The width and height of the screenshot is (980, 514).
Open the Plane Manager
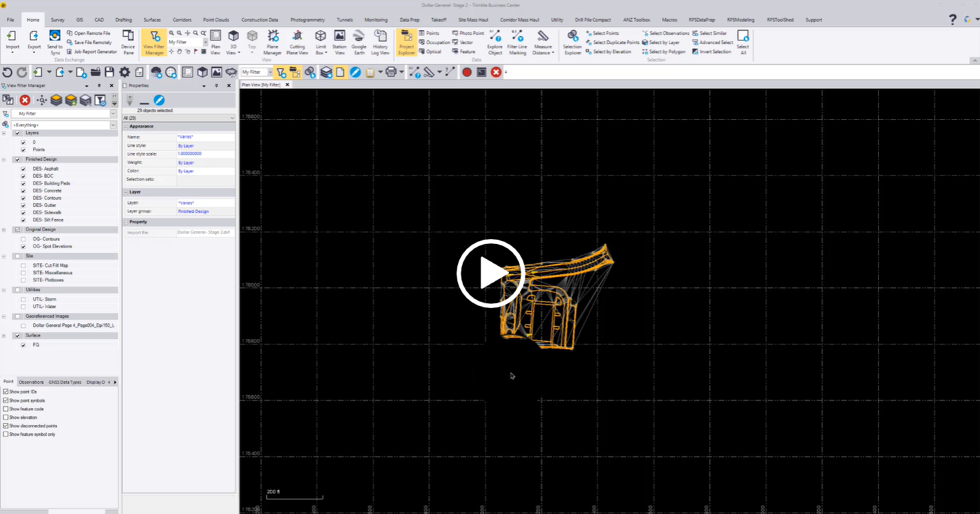point(273,42)
